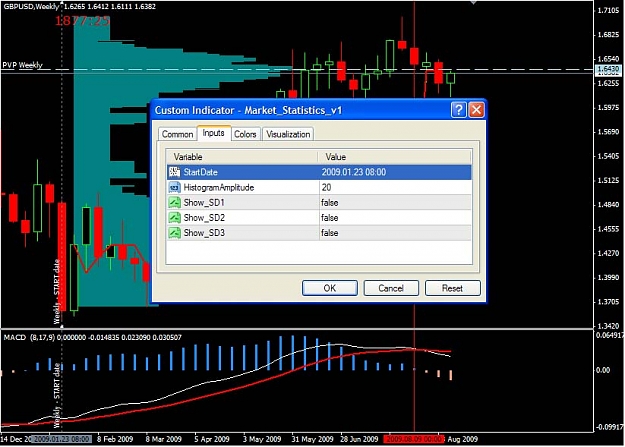Click the PVP Weekly line label
This screenshot has height=447, width=625.
point(22,65)
